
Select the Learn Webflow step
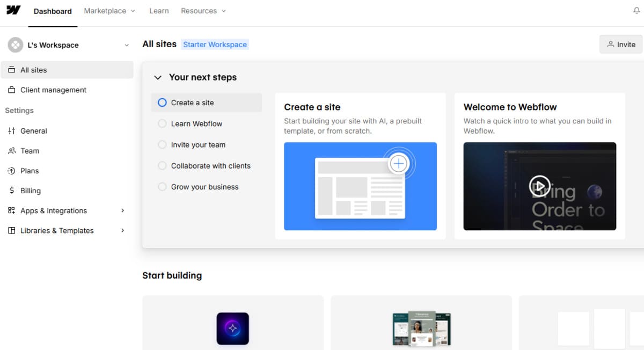(196, 123)
